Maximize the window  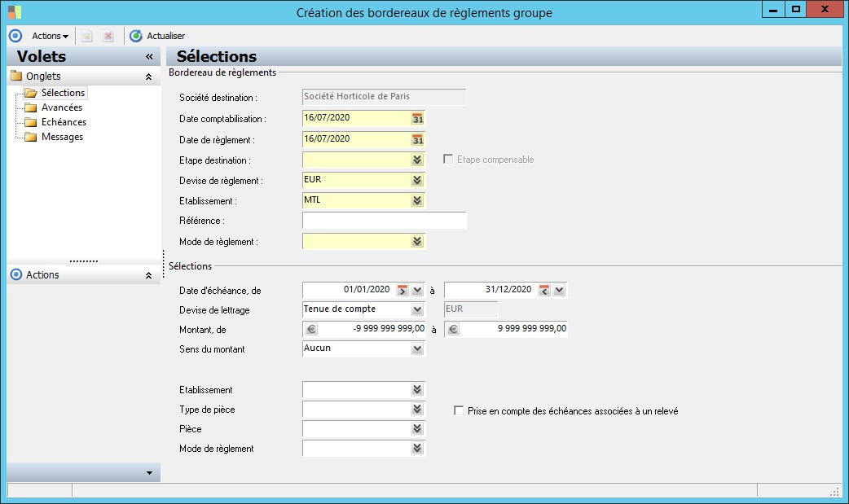(x=795, y=10)
